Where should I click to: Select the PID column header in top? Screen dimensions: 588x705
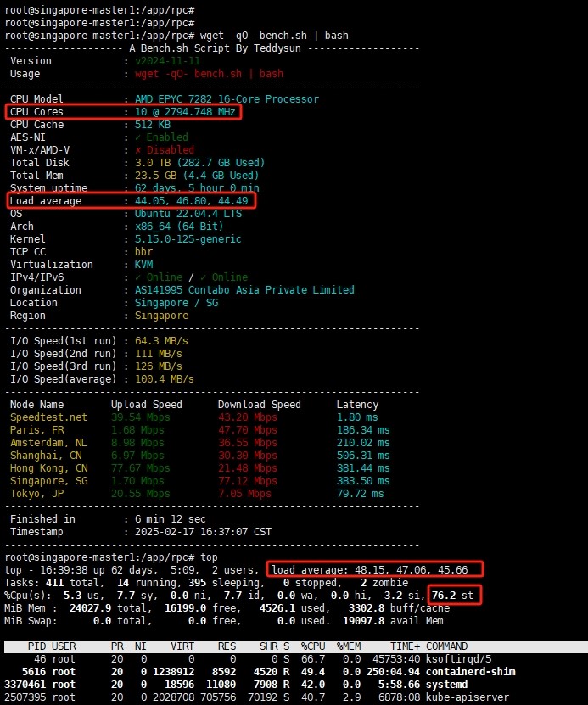36,646
